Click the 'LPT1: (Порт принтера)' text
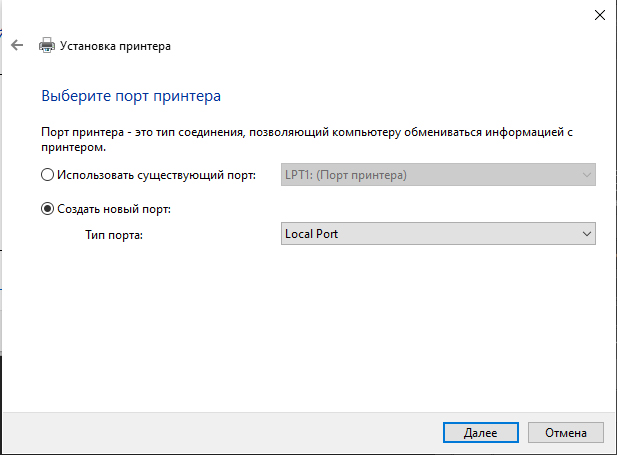 pos(346,175)
